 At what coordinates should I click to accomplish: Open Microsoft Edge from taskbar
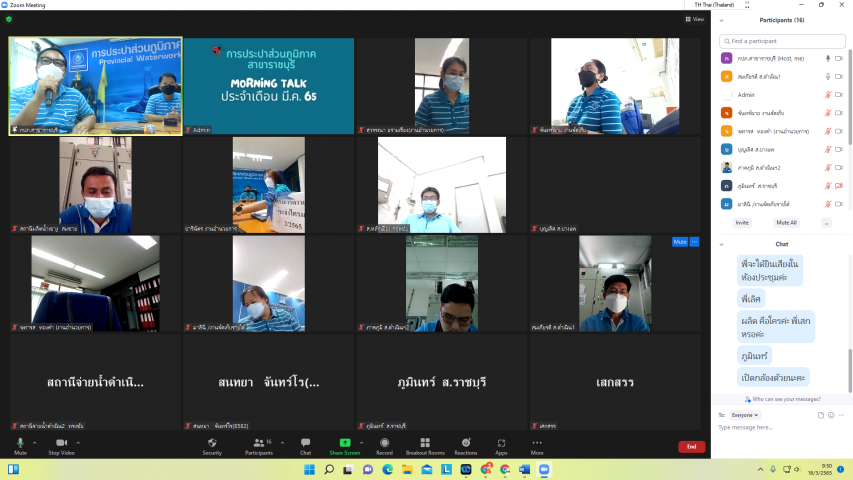(x=387, y=469)
